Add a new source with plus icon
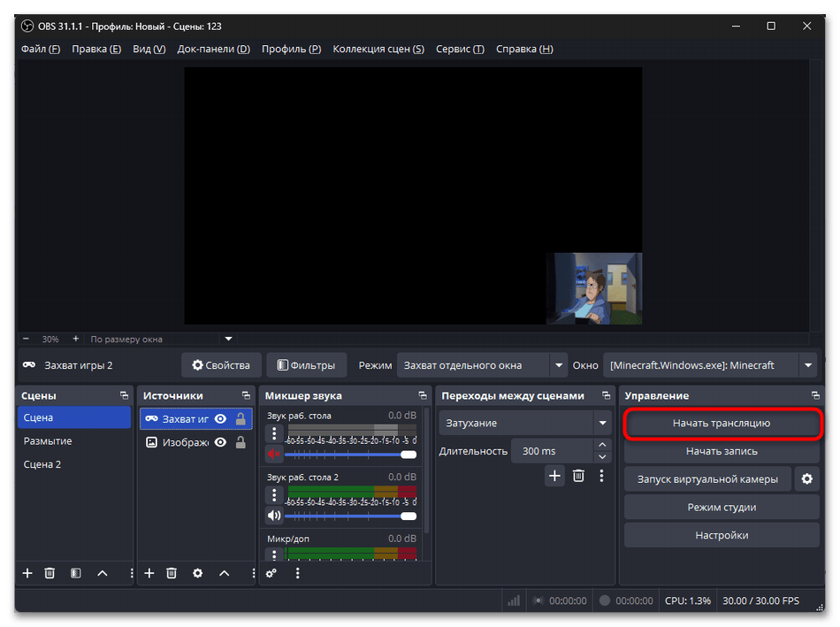The height and width of the screenshot is (627, 840). point(149,573)
